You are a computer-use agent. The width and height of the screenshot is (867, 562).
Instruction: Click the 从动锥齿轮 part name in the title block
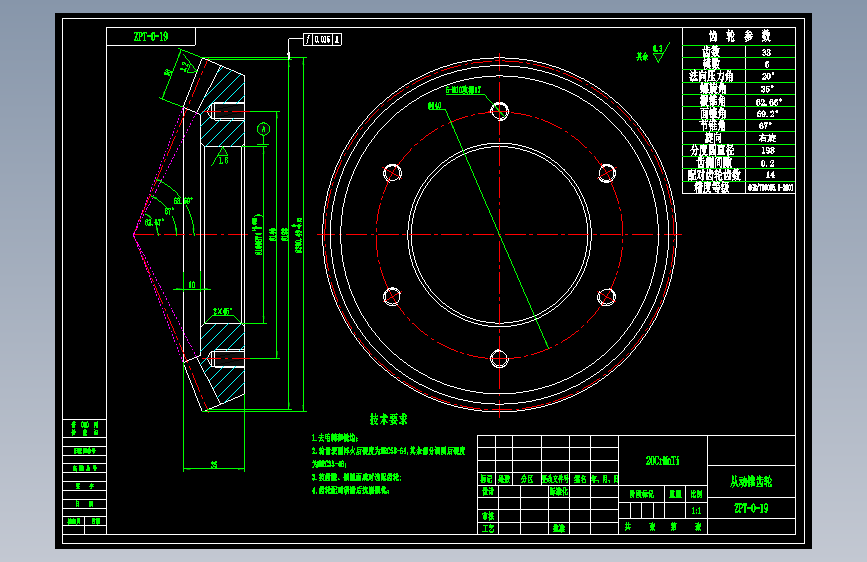tap(751, 482)
